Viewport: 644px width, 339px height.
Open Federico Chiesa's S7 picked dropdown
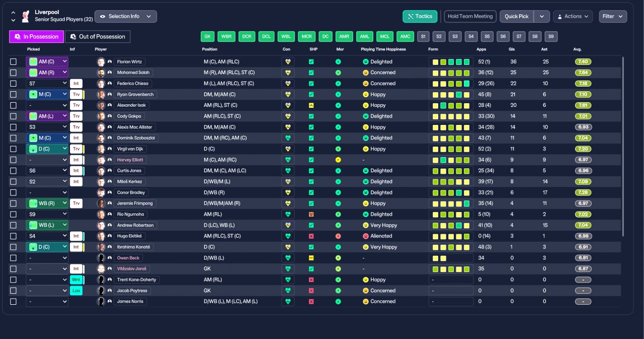point(47,84)
